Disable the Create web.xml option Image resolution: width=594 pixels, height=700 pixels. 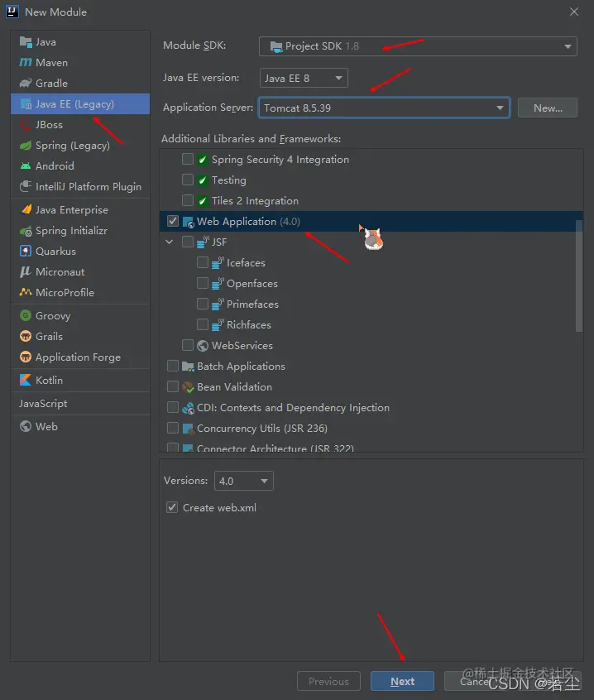coord(171,507)
